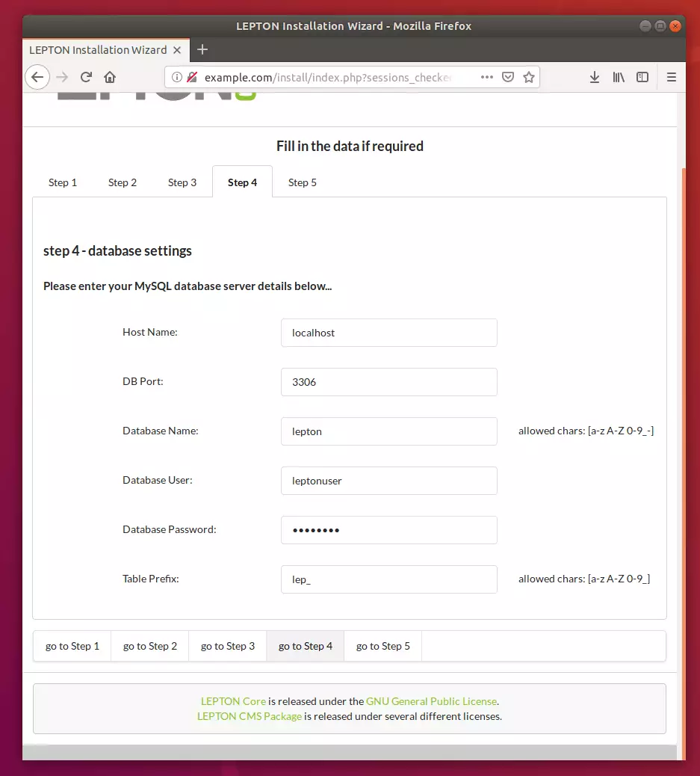Image resolution: width=700 pixels, height=776 pixels.
Task: Click the go to Step 2 button
Action: tap(150, 646)
